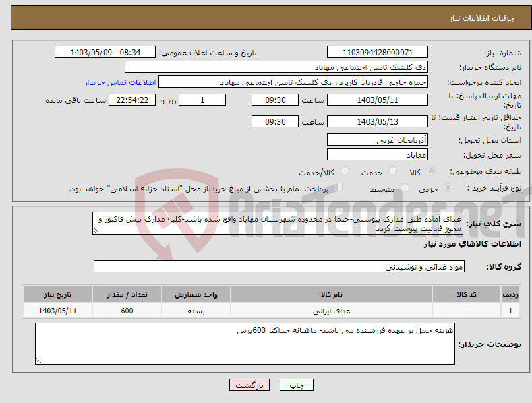Click the response deadline date 1403/05/11 field
This screenshot has height=403, width=532.
(x=378, y=100)
